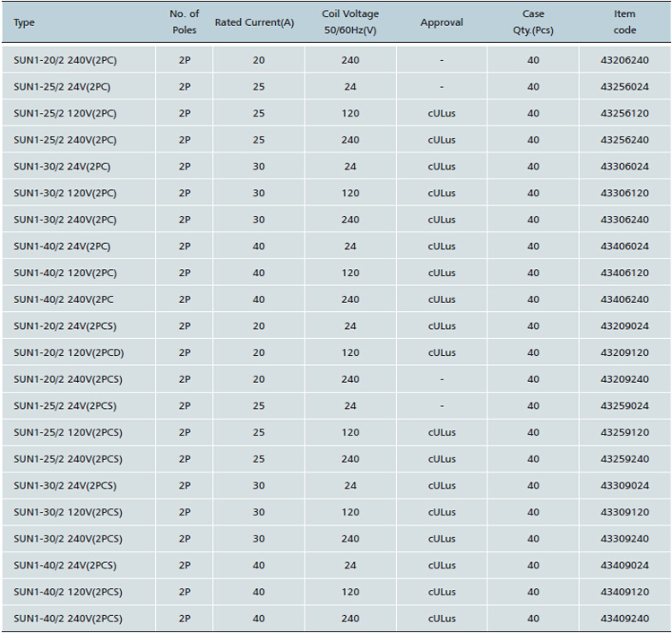The image size is (672, 633).
Task: Click item code 43206240
Action: (625, 60)
